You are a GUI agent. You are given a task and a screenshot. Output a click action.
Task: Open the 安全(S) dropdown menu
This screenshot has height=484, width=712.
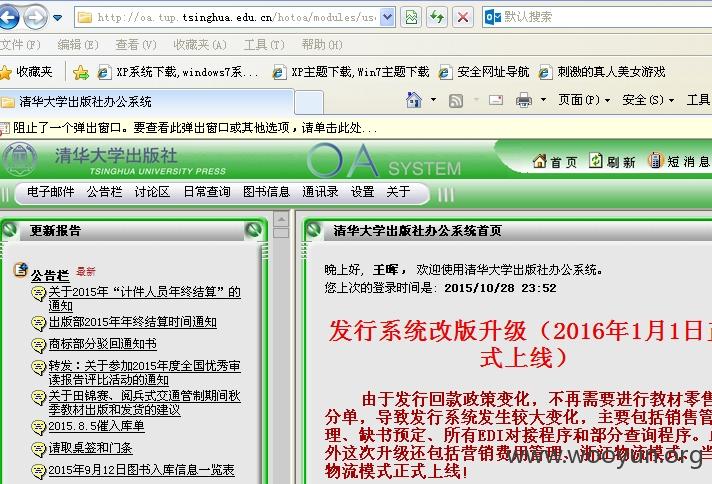click(x=648, y=99)
